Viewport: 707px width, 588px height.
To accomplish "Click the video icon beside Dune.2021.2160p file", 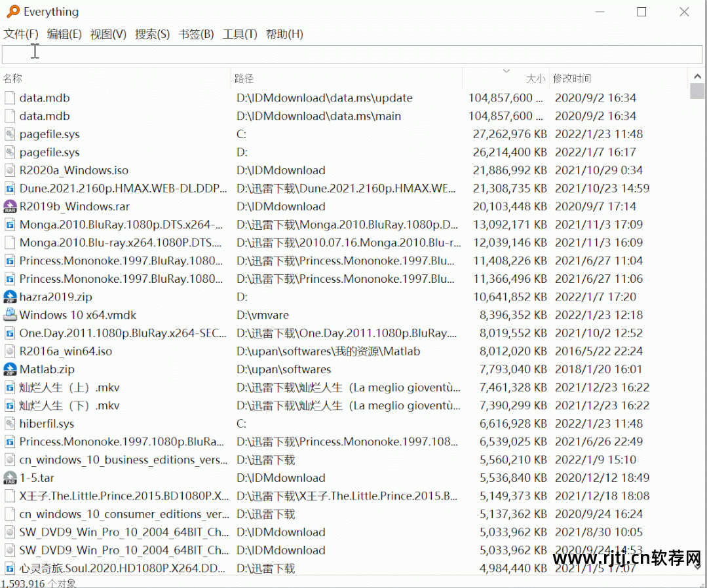I will tap(10, 189).
